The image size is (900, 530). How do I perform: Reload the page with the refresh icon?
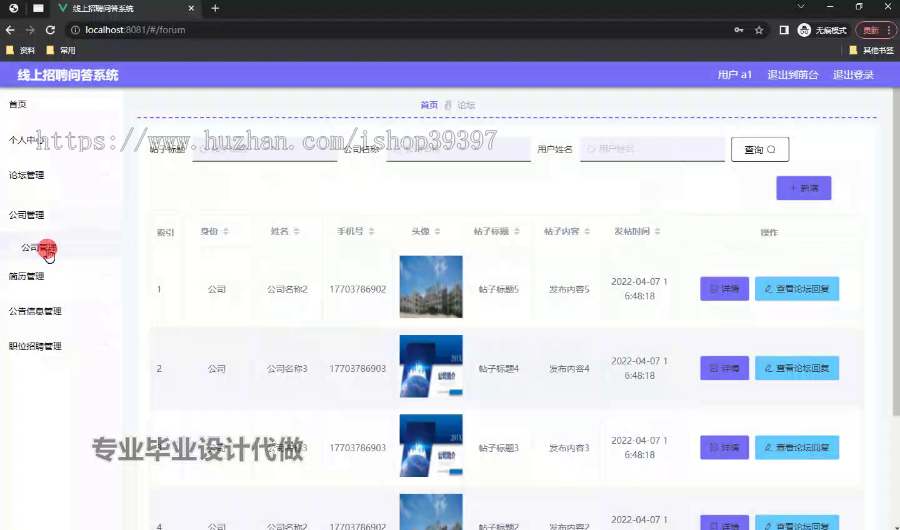point(51,30)
